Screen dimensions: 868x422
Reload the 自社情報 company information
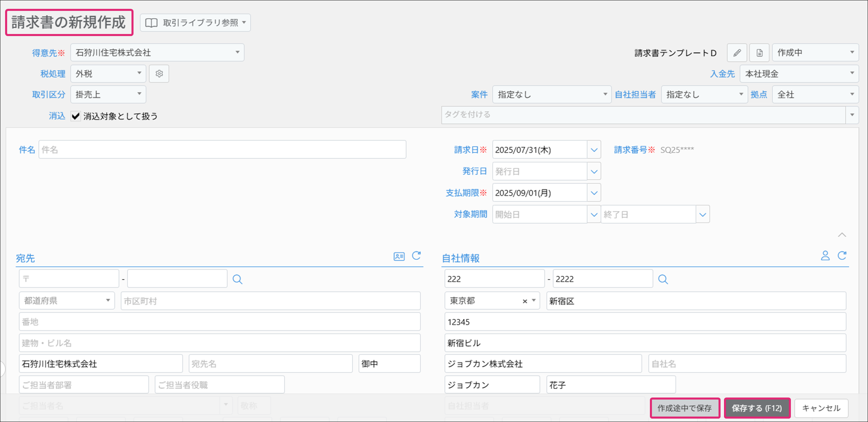point(842,256)
